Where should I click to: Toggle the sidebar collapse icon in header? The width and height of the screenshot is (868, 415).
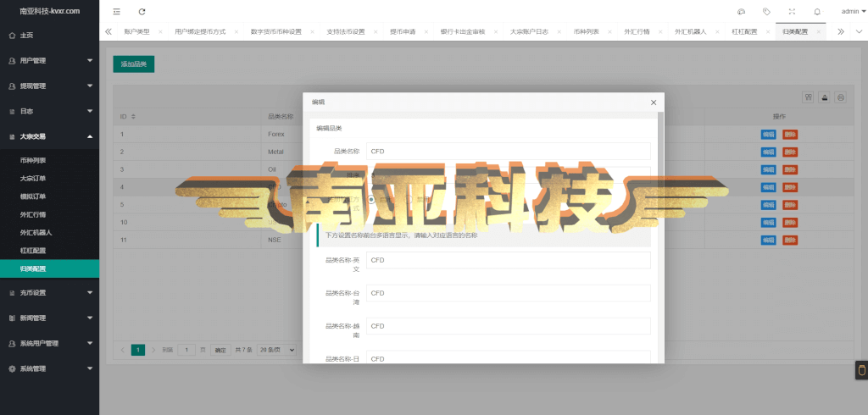pyautogui.click(x=116, y=11)
